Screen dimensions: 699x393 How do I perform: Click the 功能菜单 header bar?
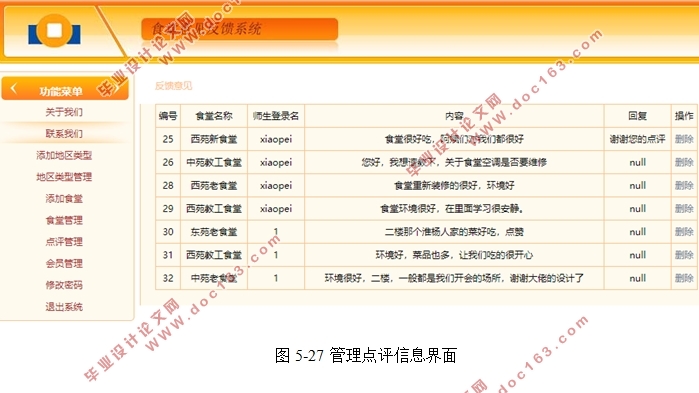65,89
